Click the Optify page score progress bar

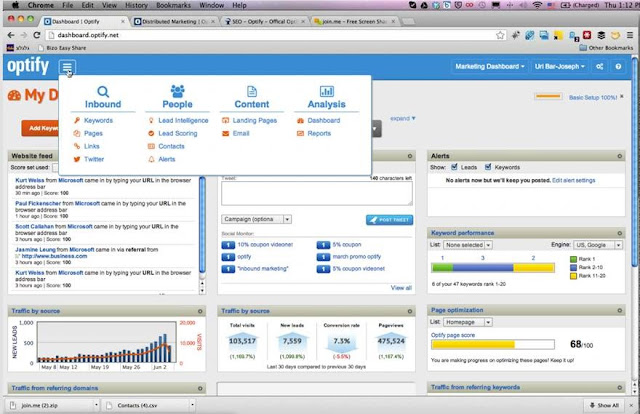pos(493,345)
